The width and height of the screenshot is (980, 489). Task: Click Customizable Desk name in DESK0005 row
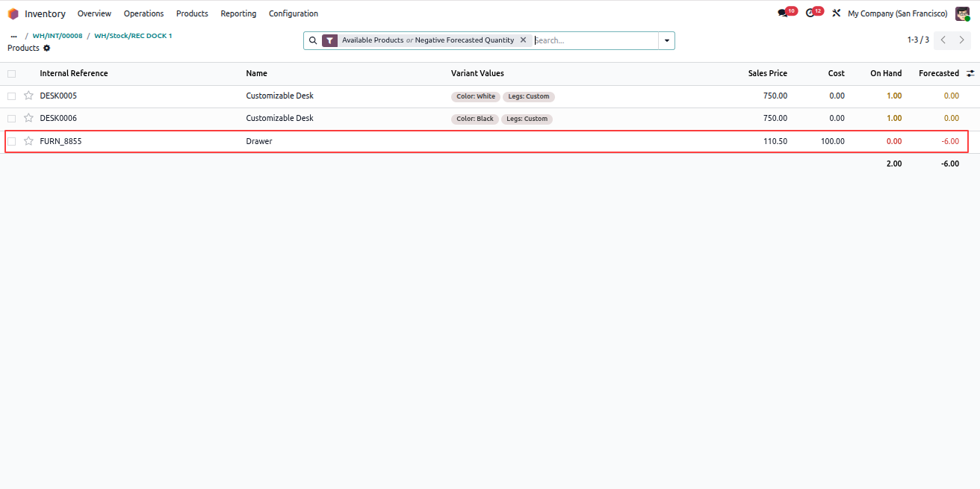click(x=280, y=96)
